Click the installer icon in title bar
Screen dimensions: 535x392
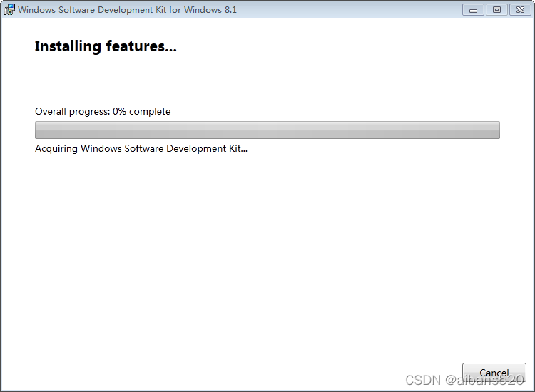pos(9,9)
